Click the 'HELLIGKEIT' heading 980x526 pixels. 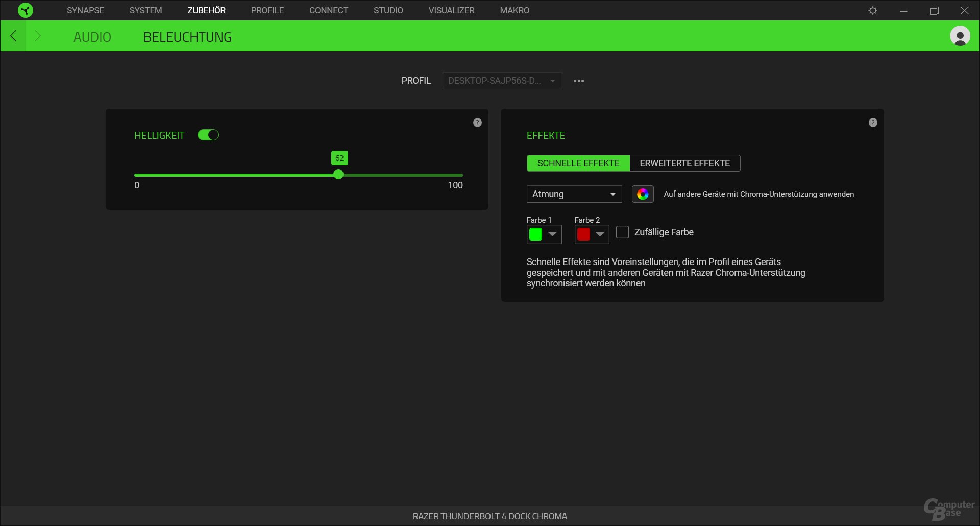[159, 135]
